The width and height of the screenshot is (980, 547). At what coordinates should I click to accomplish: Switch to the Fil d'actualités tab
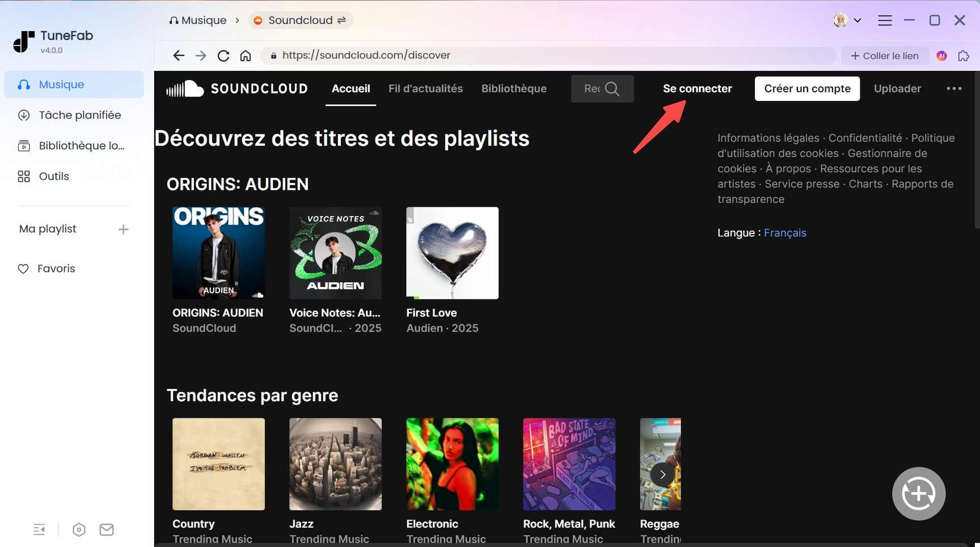pos(425,88)
